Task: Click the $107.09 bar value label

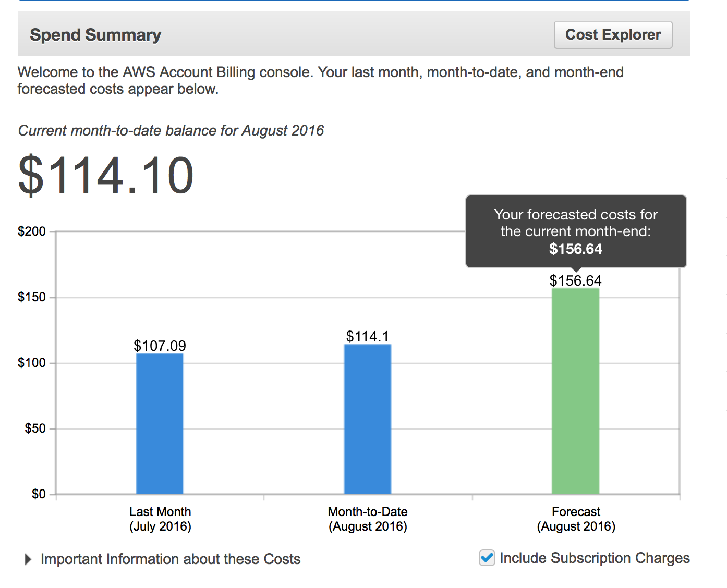Action: (x=160, y=346)
